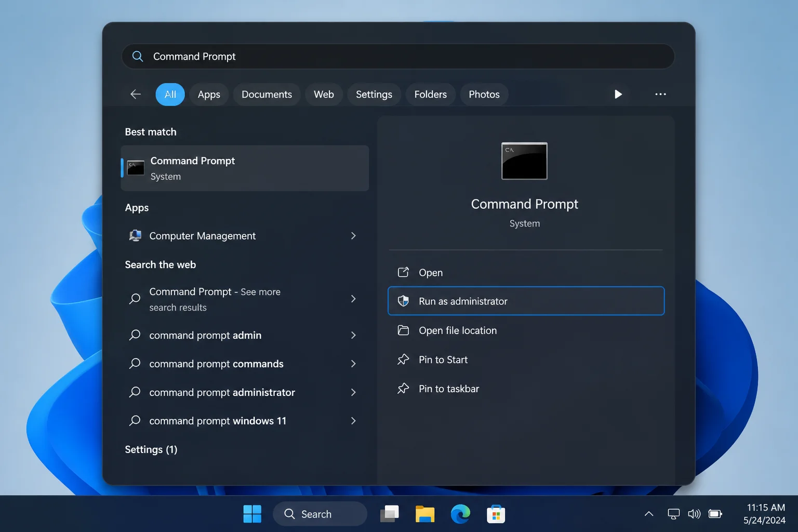798x532 pixels.
Task: Click search icon beside 'See more search results'
Action: [135, 299]
